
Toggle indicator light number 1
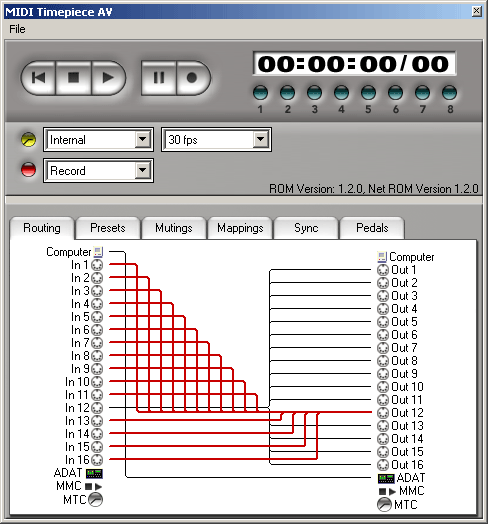260,93
